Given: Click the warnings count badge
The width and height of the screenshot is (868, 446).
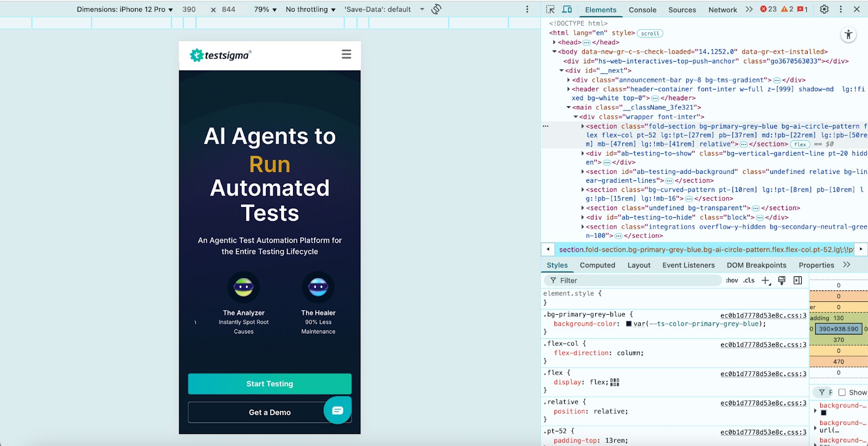Looking at the screenshot, I should pos(787,9).
